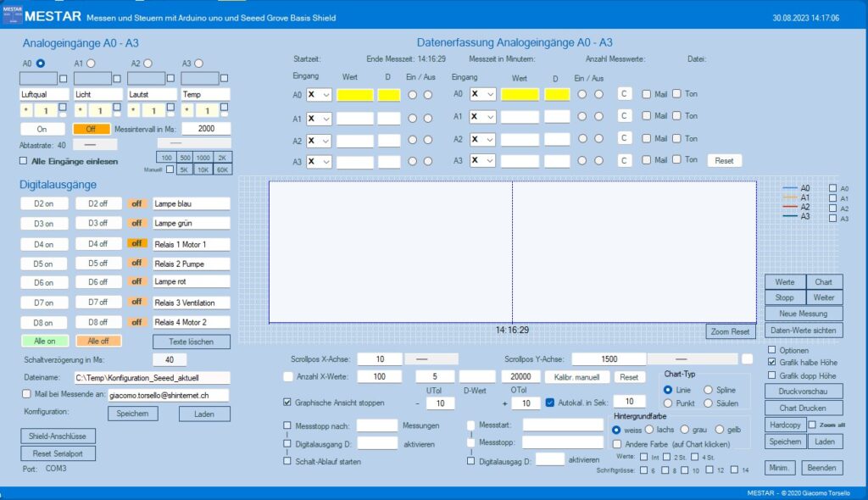868x500 pixels.
Task: Click the C button in row A1
Action: point(624,115)
